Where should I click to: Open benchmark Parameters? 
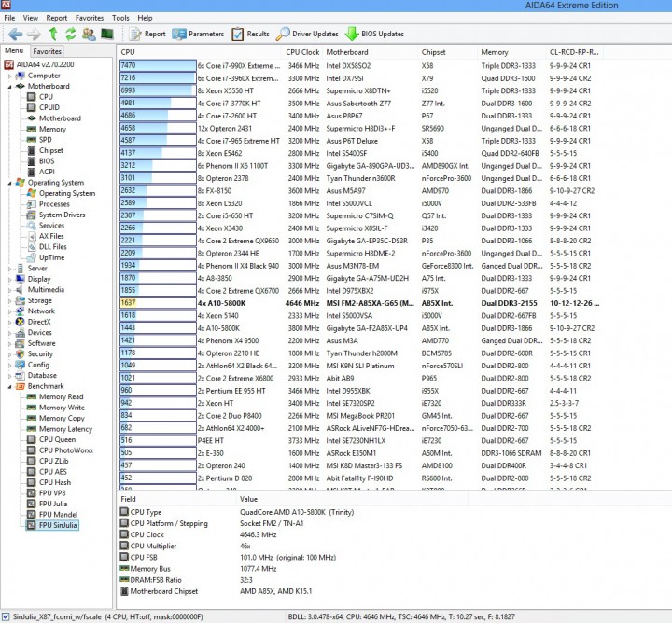[198, 34]
